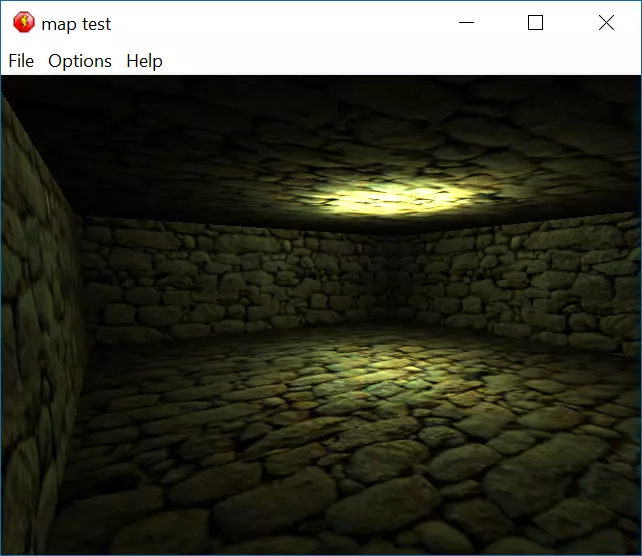Close the map test window
This screenshot has height=556, width=642.
[606, 23]
